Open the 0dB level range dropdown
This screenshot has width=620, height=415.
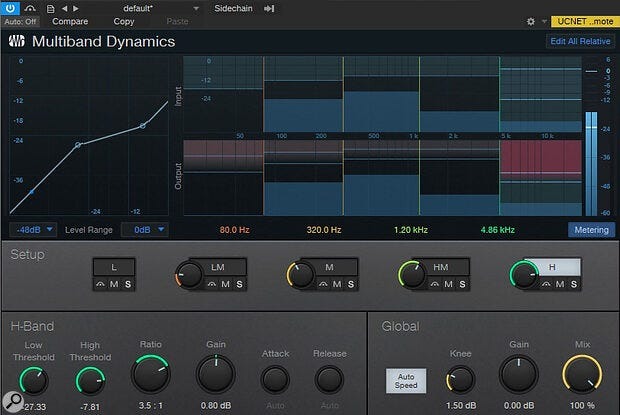coord(143,229)
